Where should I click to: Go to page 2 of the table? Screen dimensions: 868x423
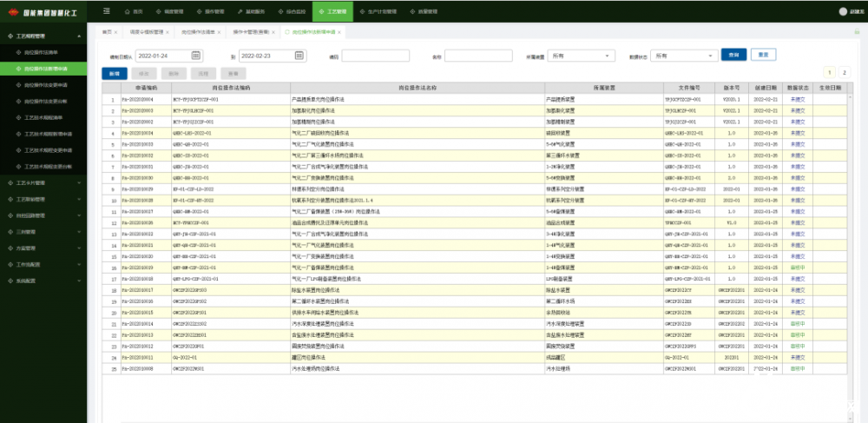click(x=845, y=73)
